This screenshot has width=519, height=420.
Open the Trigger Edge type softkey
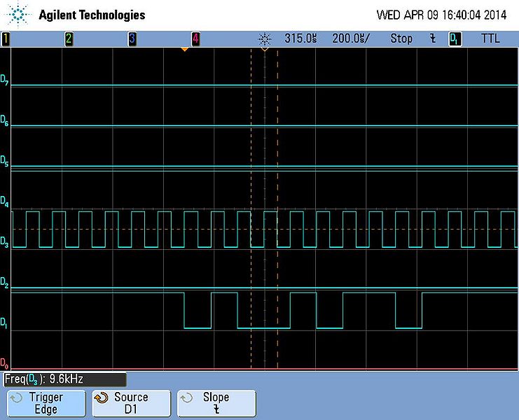point(46,404)
